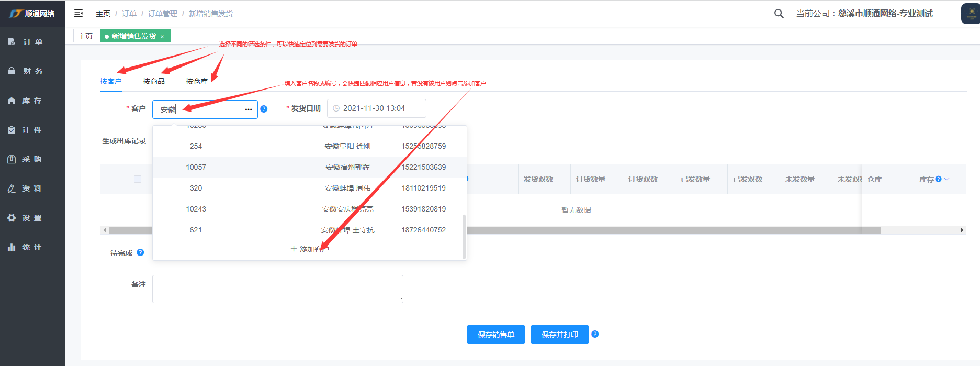This screenshot has height=366, width=980.
Task: Open the search magnifier icon in header
Action: click(x=779, y=14)
